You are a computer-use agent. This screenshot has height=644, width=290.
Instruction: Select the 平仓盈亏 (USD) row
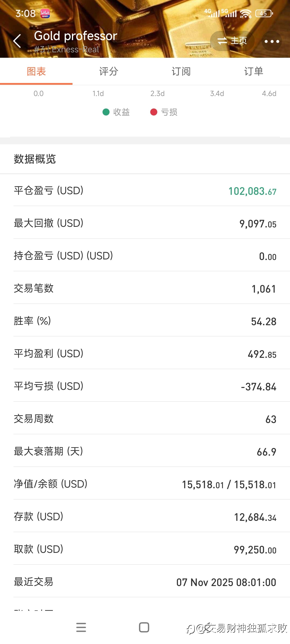pos(145,191)
